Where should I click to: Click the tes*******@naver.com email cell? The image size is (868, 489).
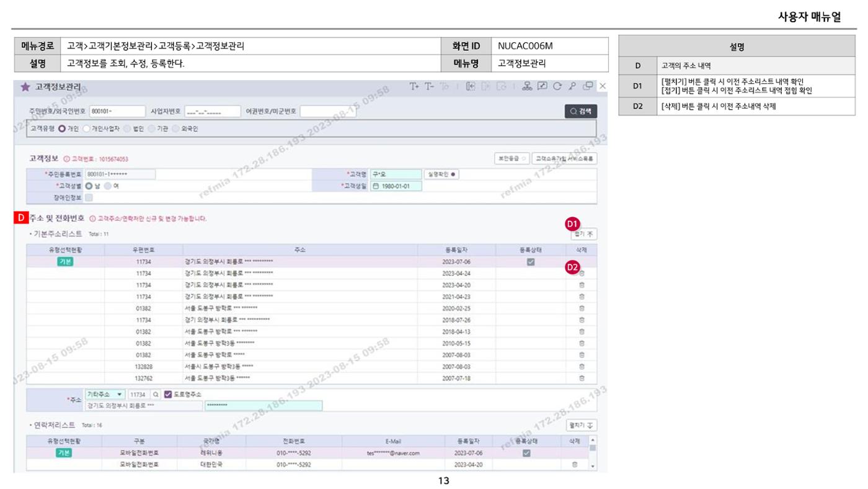393,453
